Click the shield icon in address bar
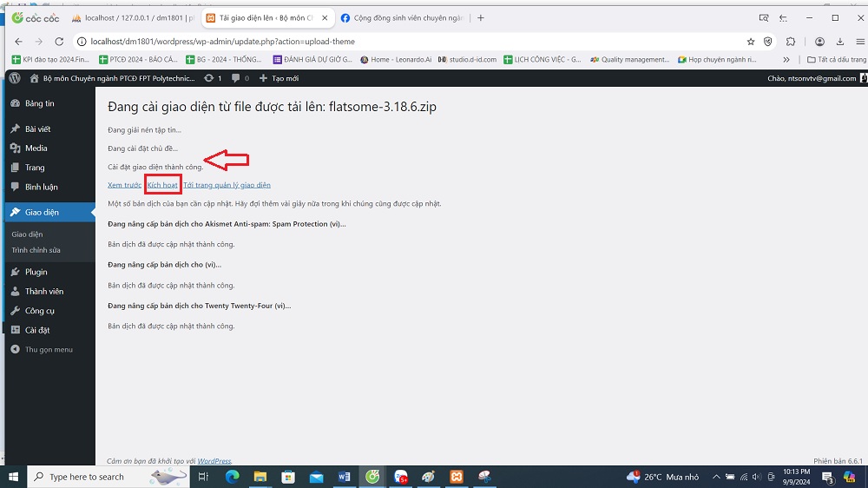The image size is (868, 488). pos(767,42)
